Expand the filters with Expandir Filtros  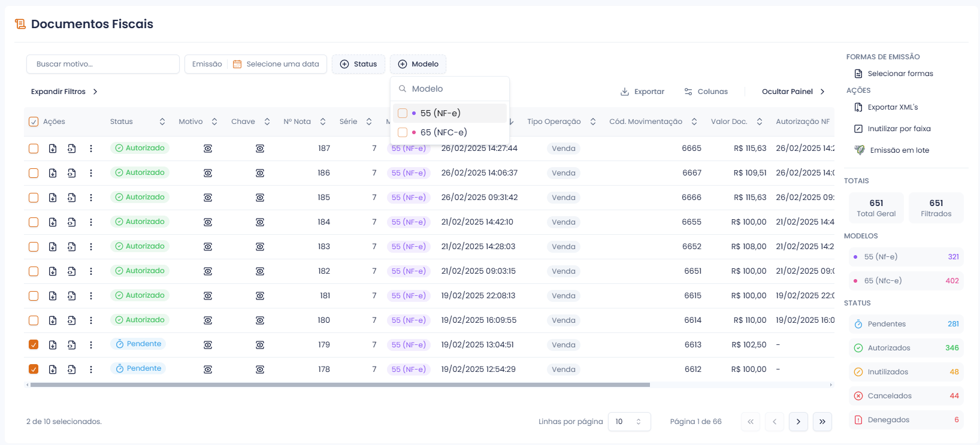tap(64, 92)
